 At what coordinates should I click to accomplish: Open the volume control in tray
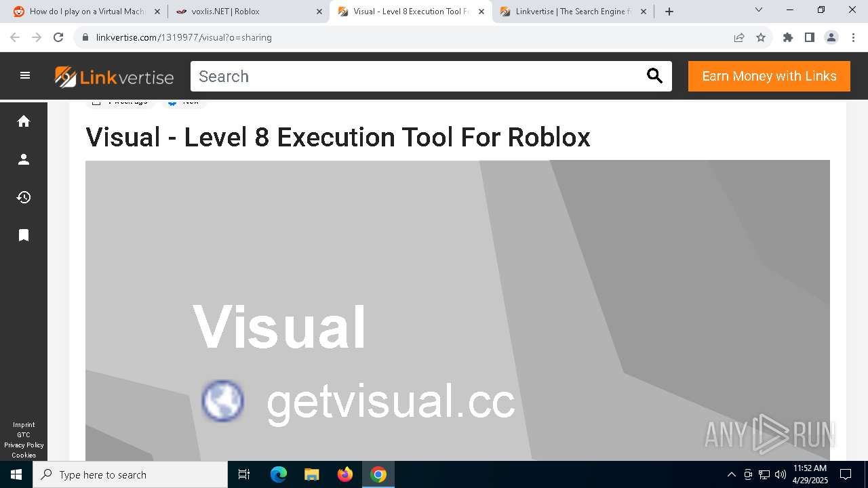click(781, 474)
